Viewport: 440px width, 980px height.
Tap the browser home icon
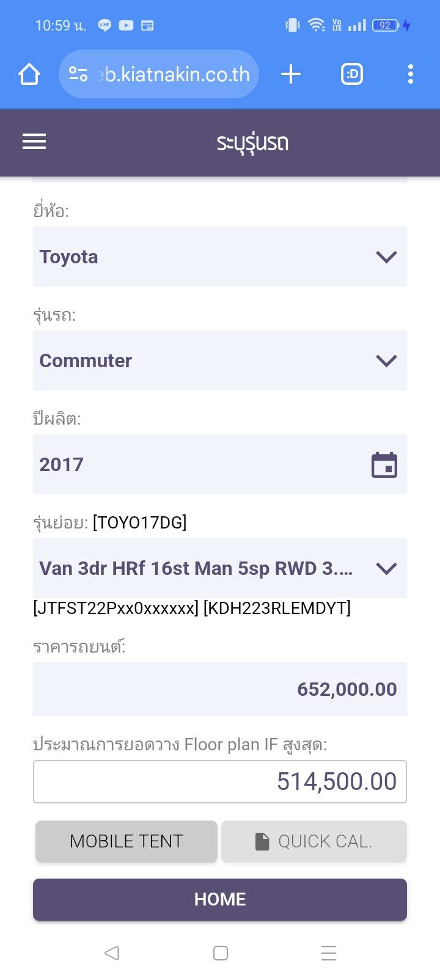tap(29, 75)
